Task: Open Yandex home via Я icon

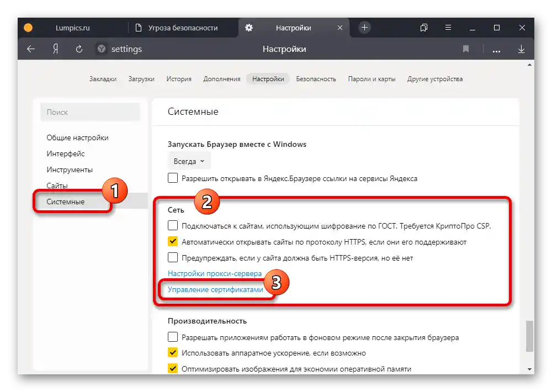Action: coord(55,49)
